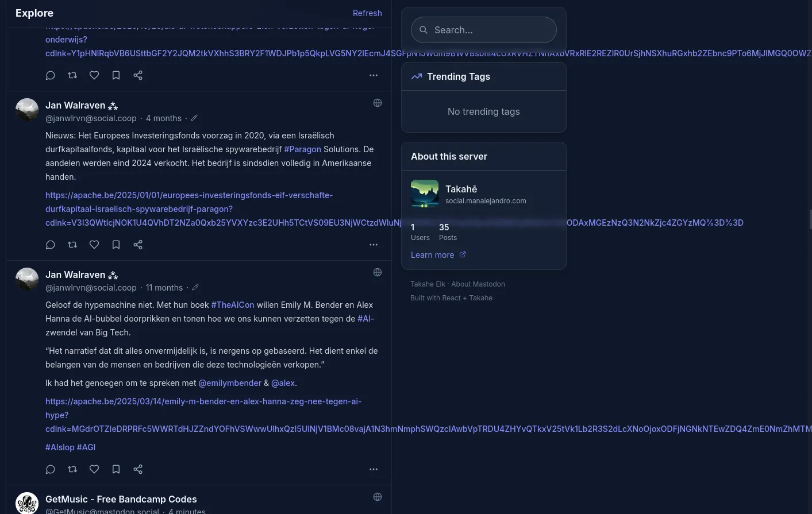This screenshot has width=812, height=514.
Task: Favorite the TheAICon book post
Action: (x=94, y=469)
